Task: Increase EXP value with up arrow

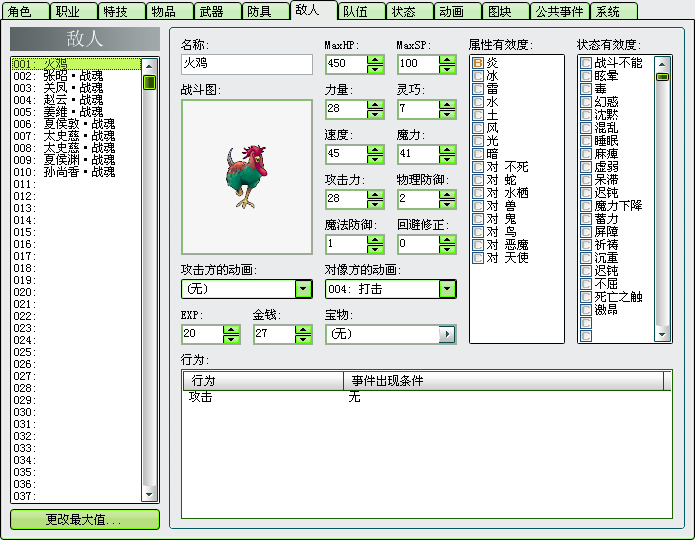Action: (231, 330)
